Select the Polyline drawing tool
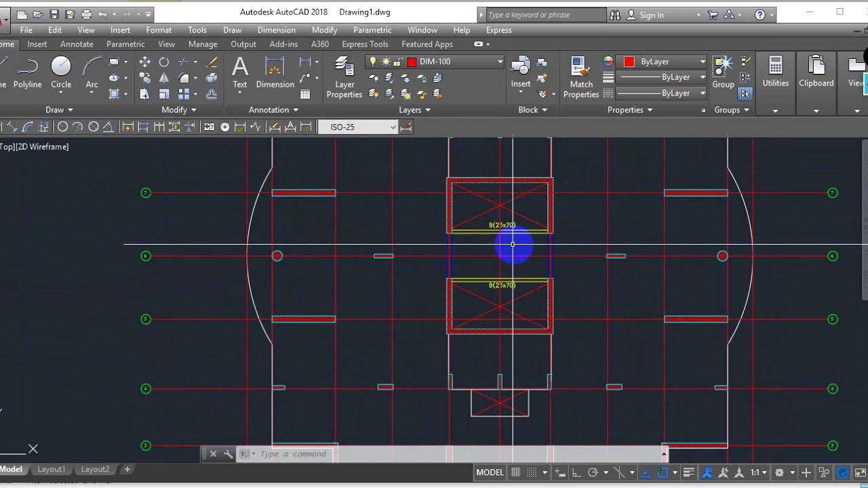 click(x=28, y=73)
